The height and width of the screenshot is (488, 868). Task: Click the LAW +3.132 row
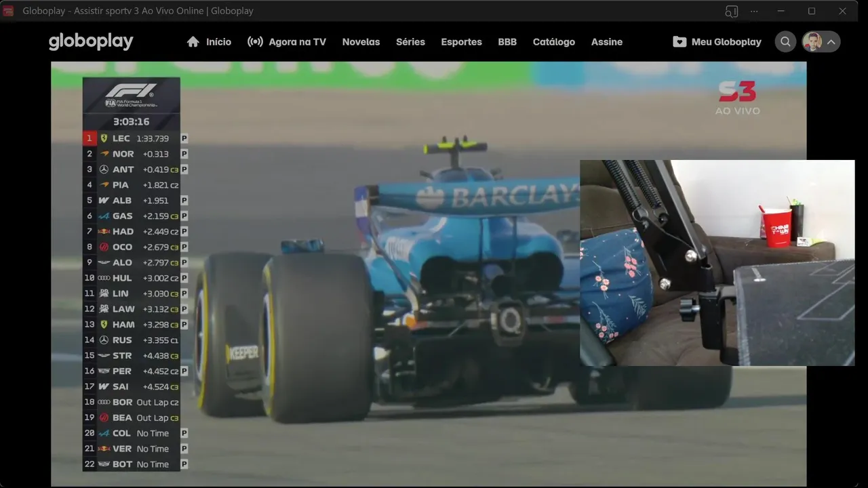point(135,309)
